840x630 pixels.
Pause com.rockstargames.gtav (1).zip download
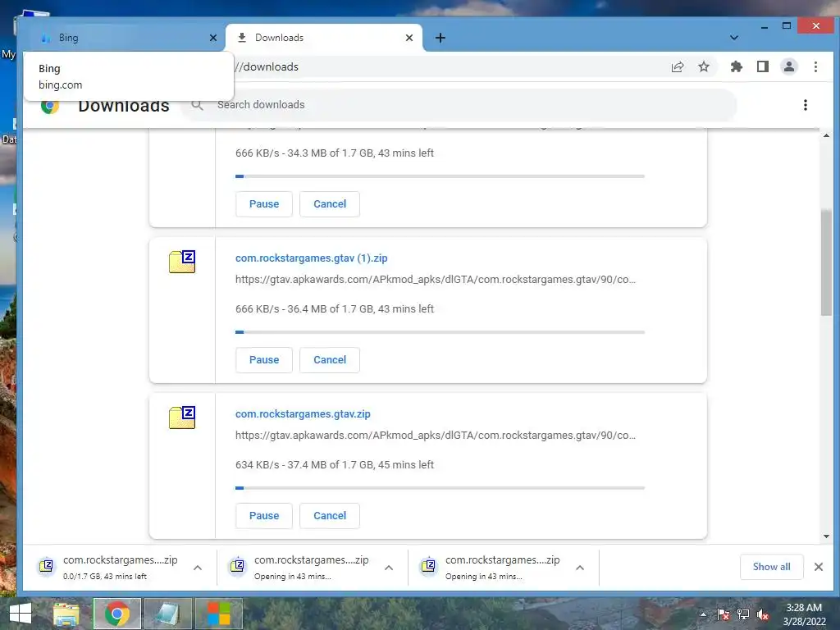[264, 360]
